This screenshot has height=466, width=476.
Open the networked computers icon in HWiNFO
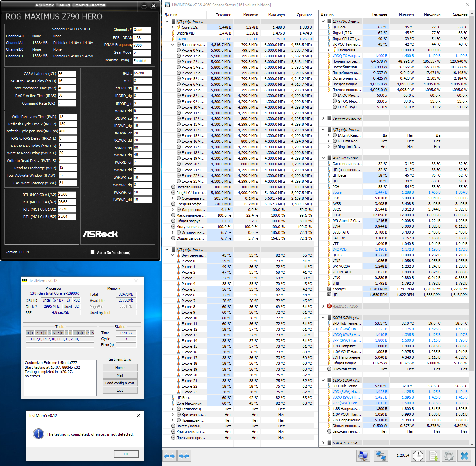tap(381, 456)
